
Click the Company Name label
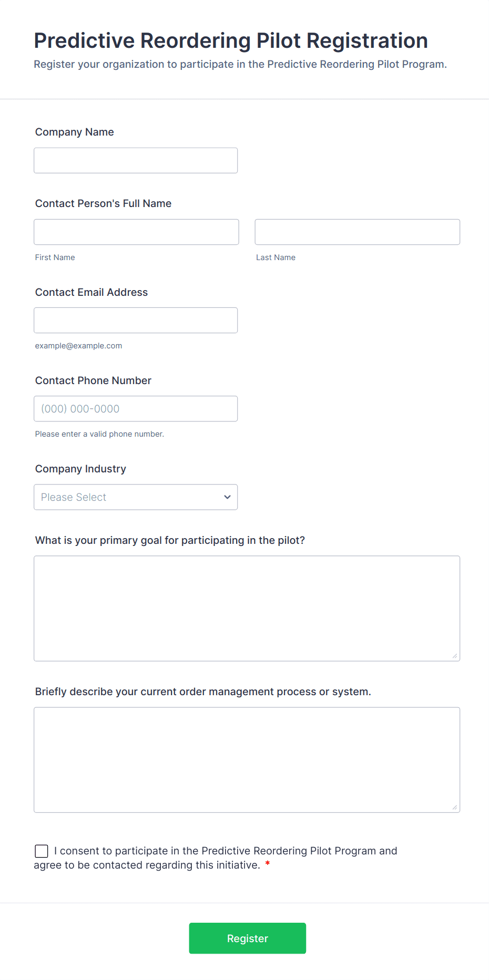[x=74, y=132]
